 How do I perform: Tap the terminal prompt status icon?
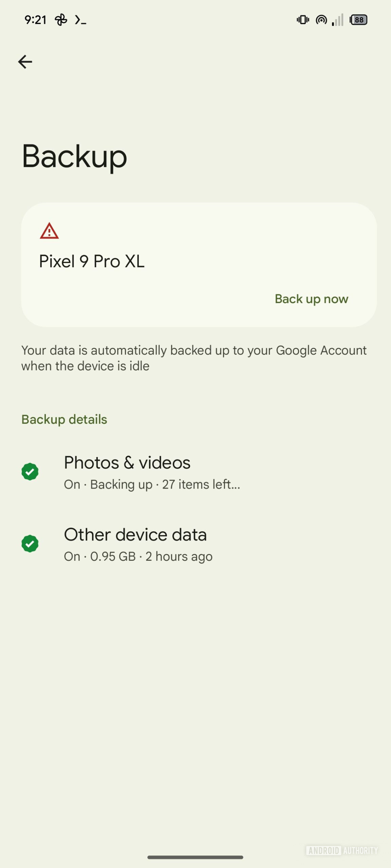point(80,20)
